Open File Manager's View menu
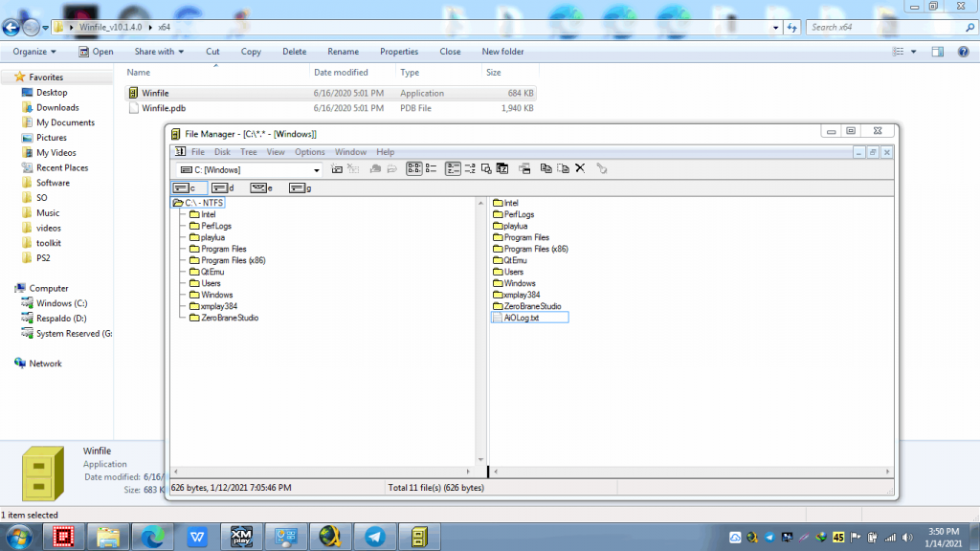This screenshot has height=551, width=980. click(x=275, y=152)
